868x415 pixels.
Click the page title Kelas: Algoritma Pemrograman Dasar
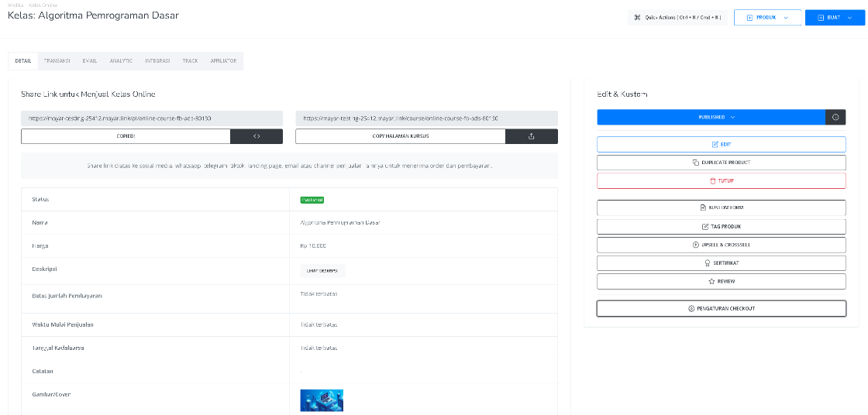(93, 15)
